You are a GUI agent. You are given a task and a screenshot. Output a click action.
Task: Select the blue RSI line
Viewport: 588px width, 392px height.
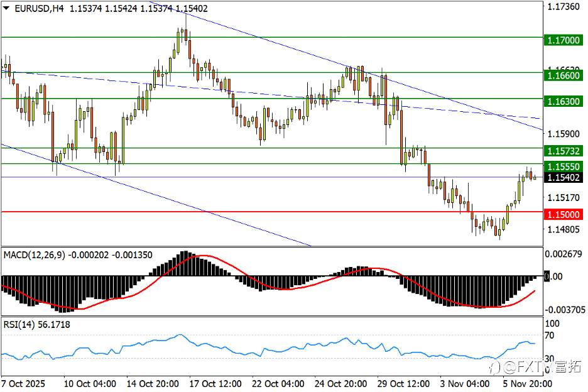tap(268, 347)
